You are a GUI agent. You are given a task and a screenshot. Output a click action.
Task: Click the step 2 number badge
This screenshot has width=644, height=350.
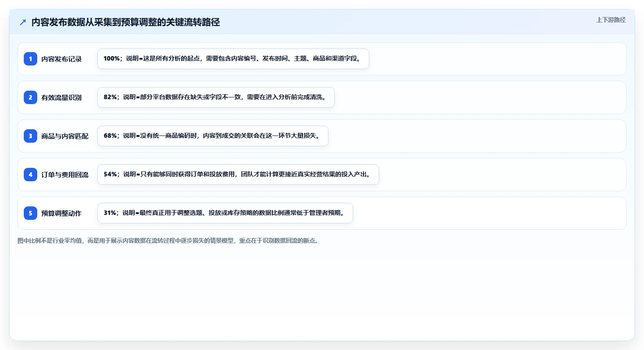click(x=31, y=97)
